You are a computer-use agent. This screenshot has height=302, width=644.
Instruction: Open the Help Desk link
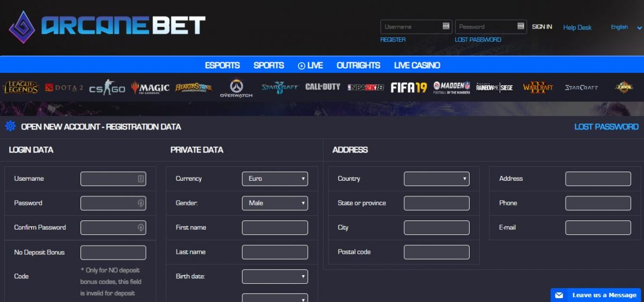(x=577, y=27)
